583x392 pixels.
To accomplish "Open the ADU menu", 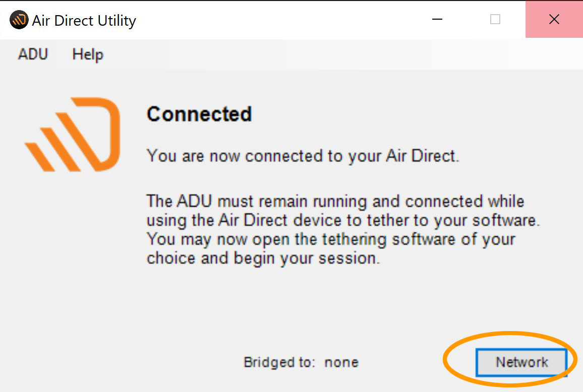I will (x=32, y=54).
